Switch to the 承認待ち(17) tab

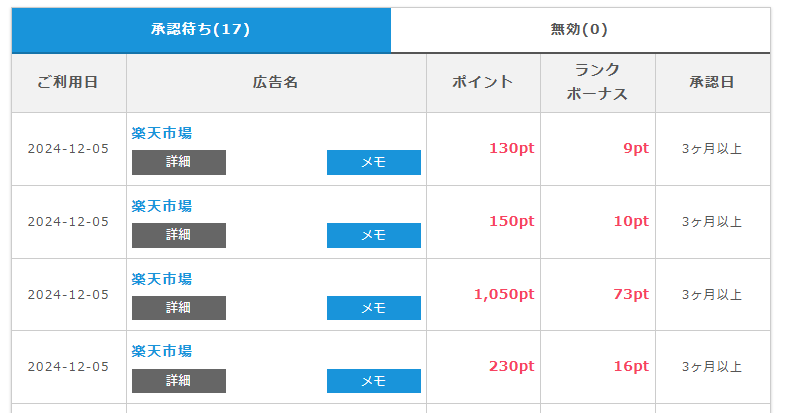pos(201,30)
